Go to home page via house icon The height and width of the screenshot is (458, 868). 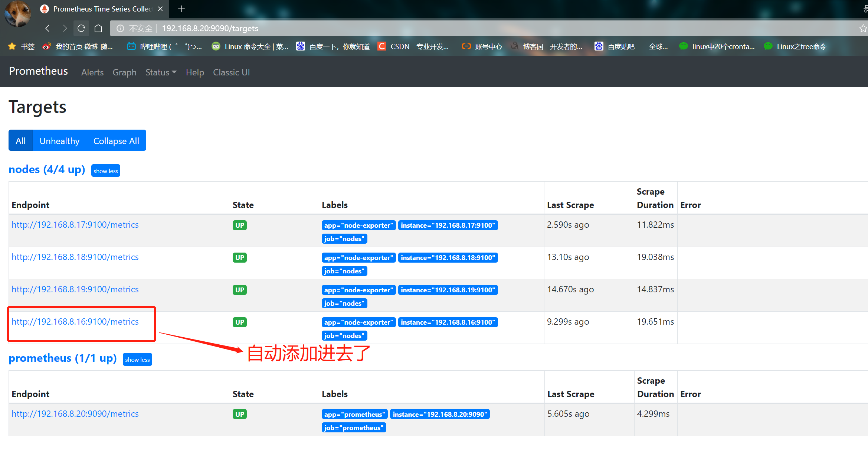click(x=98, y=28)
